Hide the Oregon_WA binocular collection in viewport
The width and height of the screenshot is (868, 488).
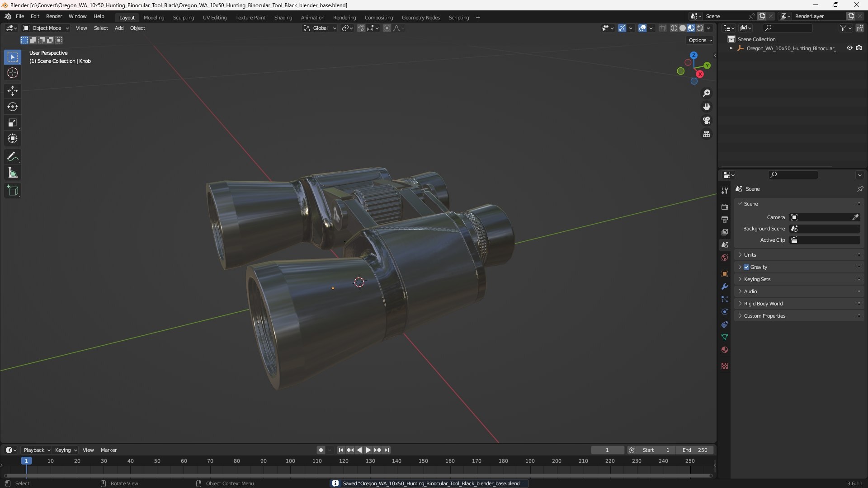click(849, 48)
